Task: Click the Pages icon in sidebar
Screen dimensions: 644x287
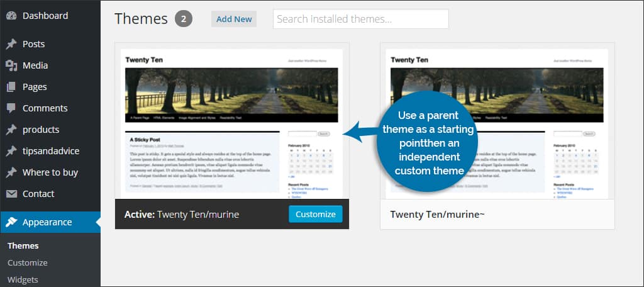Action: (x=11, y=87)
